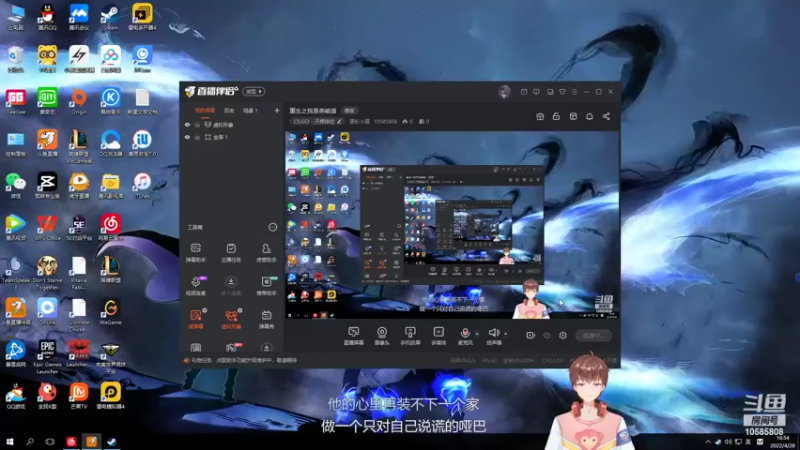The image size is (800, 450).
Task: Open Steam desktop shortcut
Action: coord(110,17)
